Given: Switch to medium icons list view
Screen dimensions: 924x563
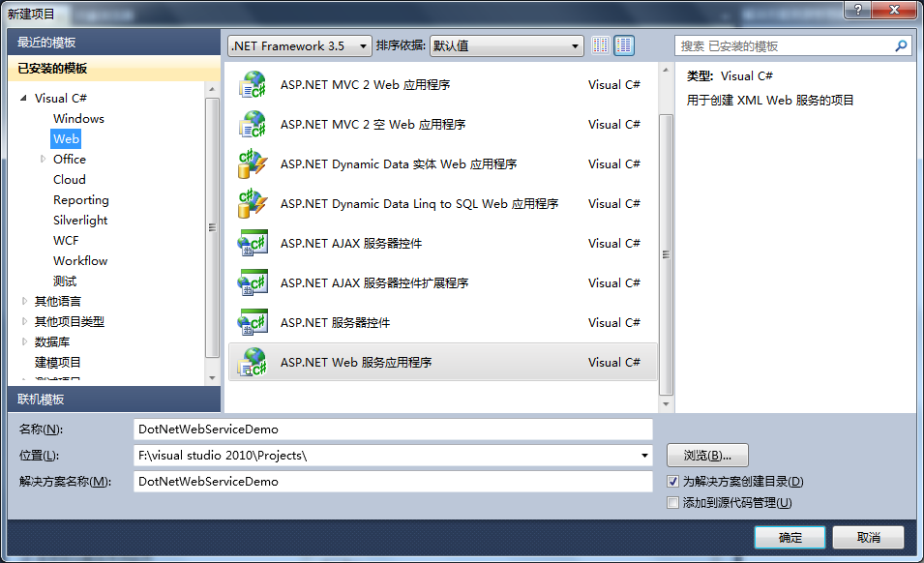Looking at the screenshot, I should pos(624,45).
